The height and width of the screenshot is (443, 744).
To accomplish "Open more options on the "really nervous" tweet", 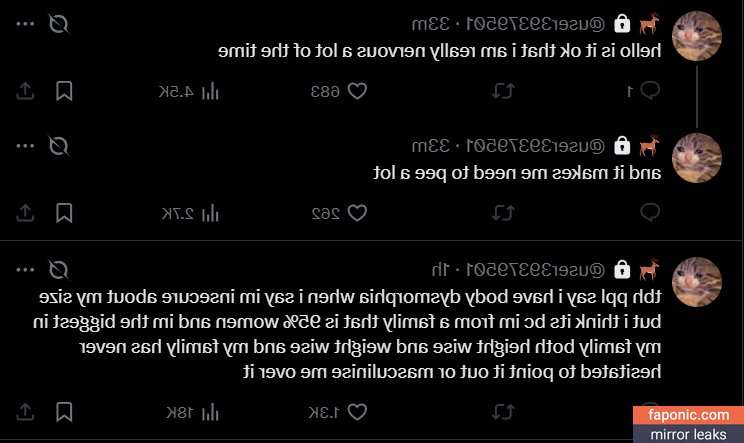I will 25,23.
